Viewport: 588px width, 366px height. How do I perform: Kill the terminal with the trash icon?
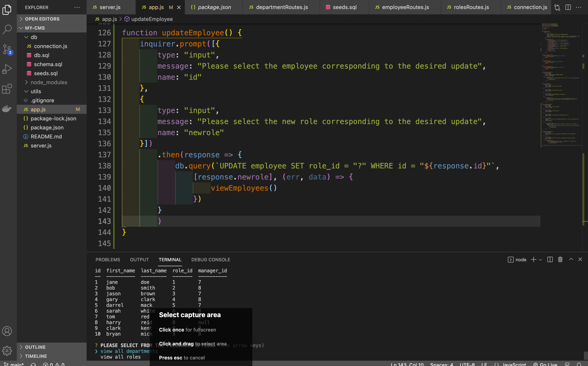click(560, 259)
